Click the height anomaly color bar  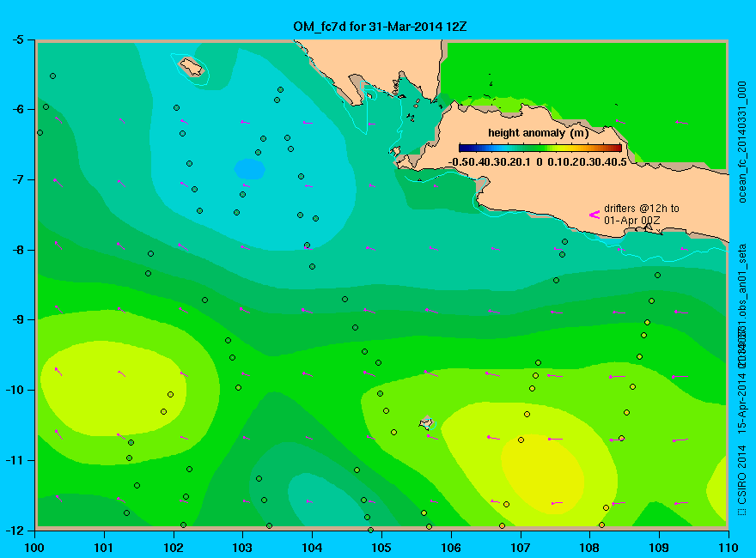pos(540,148)
